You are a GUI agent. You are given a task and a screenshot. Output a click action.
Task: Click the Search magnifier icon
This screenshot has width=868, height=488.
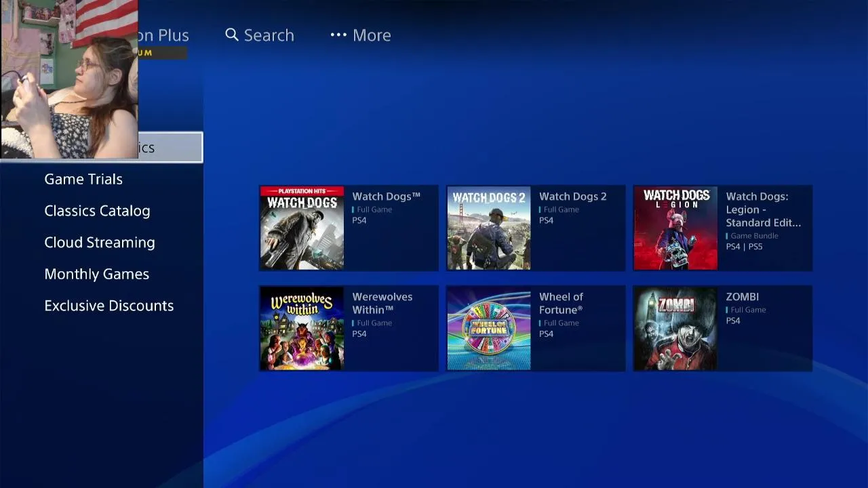(x=232, y=35)
